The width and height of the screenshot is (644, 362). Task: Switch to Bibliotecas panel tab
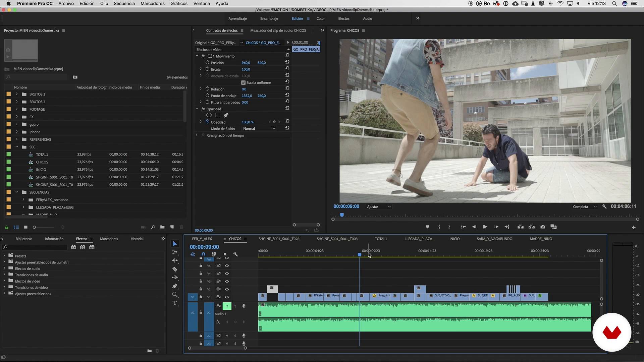tap(24, 239)
